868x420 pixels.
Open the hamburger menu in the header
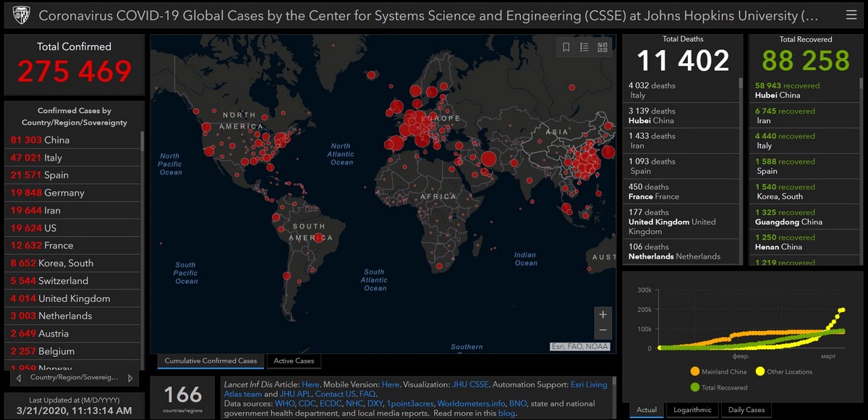[851, 15]
